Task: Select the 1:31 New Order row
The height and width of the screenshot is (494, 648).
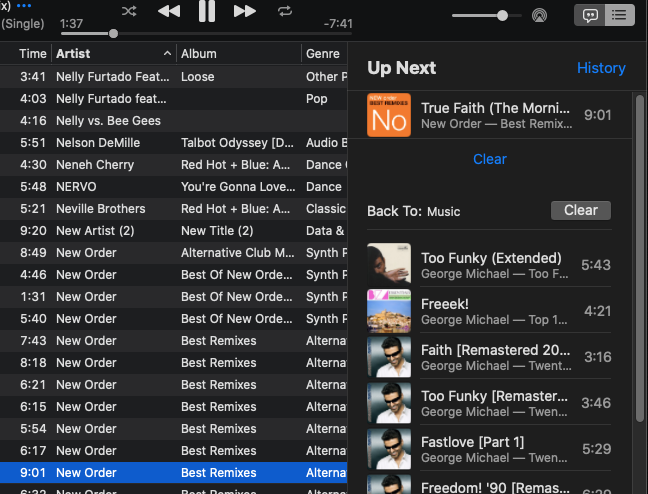Action: click(174, 296)
